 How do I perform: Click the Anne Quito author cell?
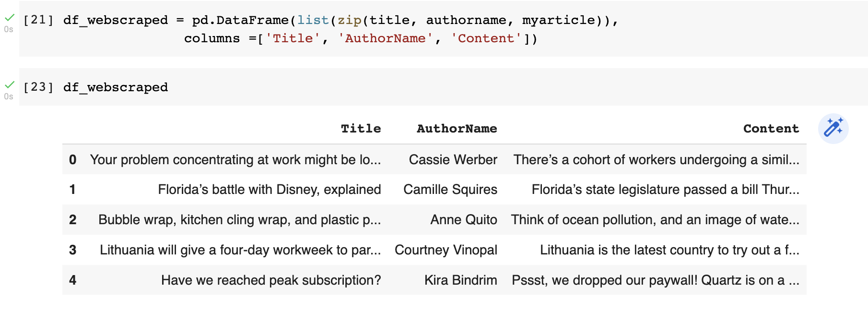[x=463, y=220]
